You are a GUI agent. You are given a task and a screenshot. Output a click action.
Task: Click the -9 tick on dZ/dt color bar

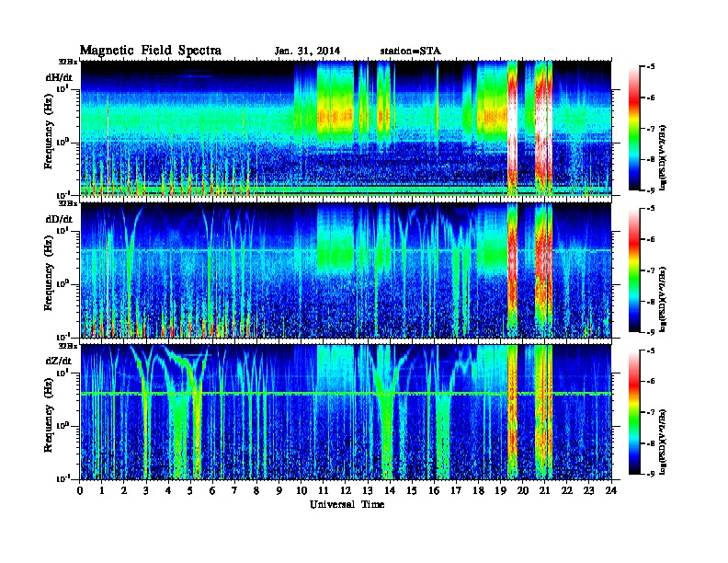[x=651, y=474]
